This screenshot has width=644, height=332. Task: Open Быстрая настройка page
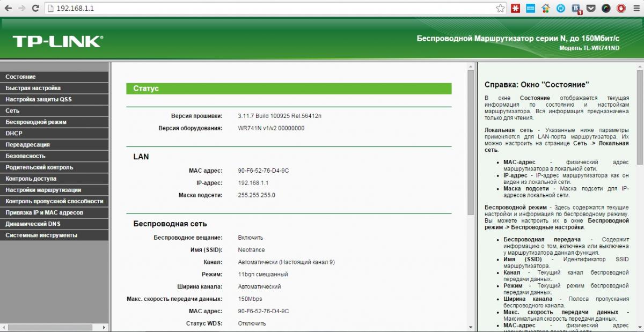33,88
